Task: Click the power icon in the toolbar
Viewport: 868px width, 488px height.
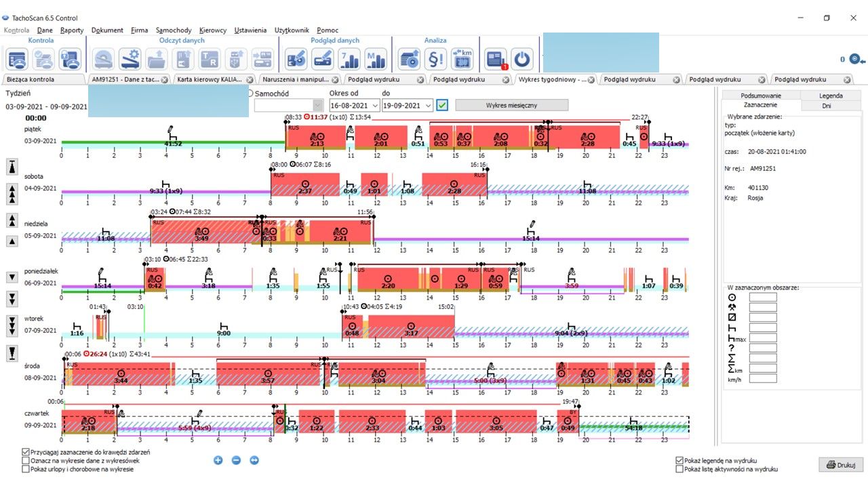Action: coord(521,59)
